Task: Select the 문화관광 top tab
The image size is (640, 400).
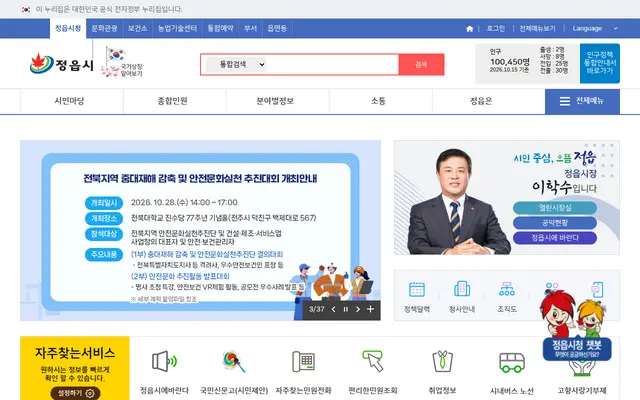Action: [x=104, y=29]
